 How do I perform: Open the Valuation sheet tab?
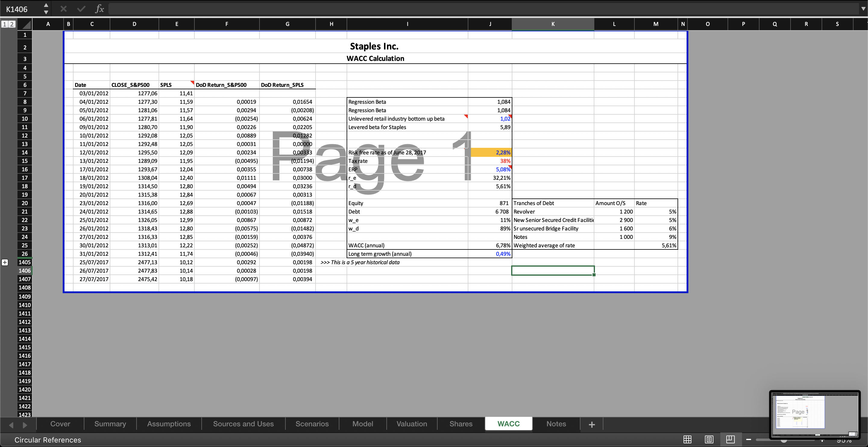[x=412, y=424]
